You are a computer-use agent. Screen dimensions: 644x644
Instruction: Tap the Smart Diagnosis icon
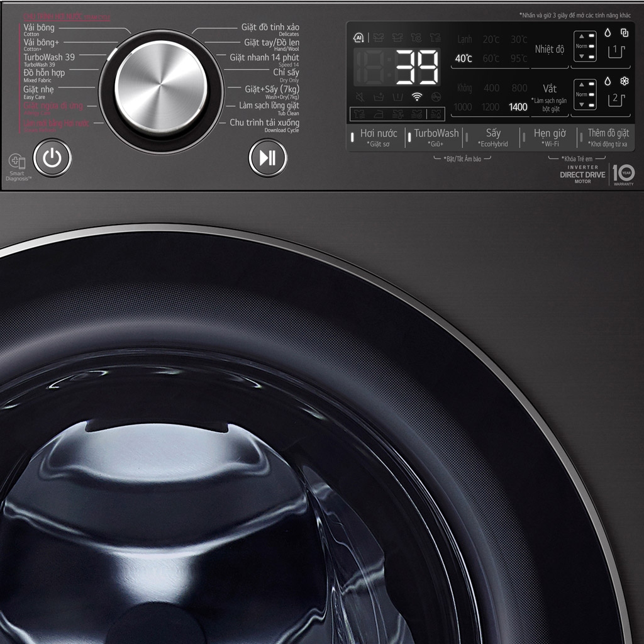click(x=17, y=162)
